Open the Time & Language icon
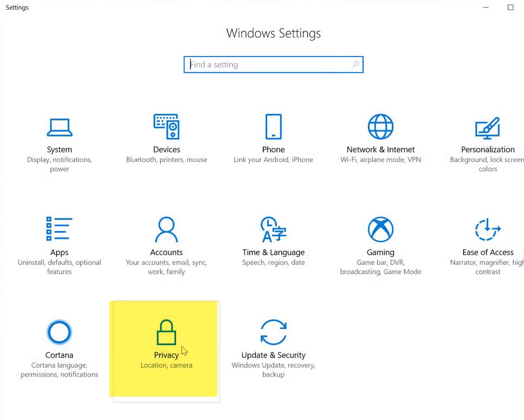 (x=273, y=229)
